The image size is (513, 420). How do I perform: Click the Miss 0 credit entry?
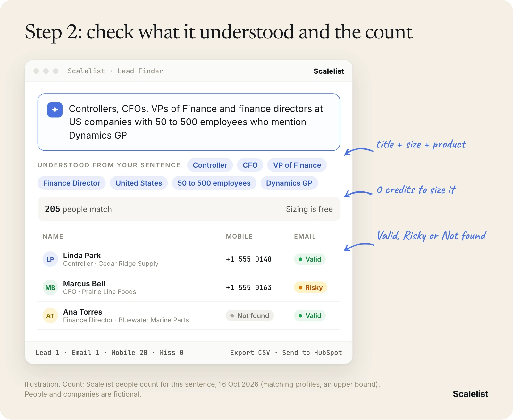point(171,353)
